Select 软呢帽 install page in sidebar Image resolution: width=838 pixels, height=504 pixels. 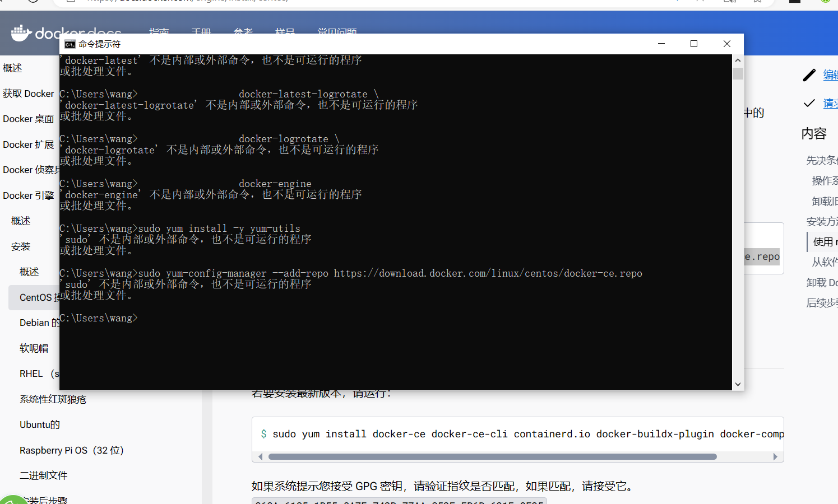34,348
